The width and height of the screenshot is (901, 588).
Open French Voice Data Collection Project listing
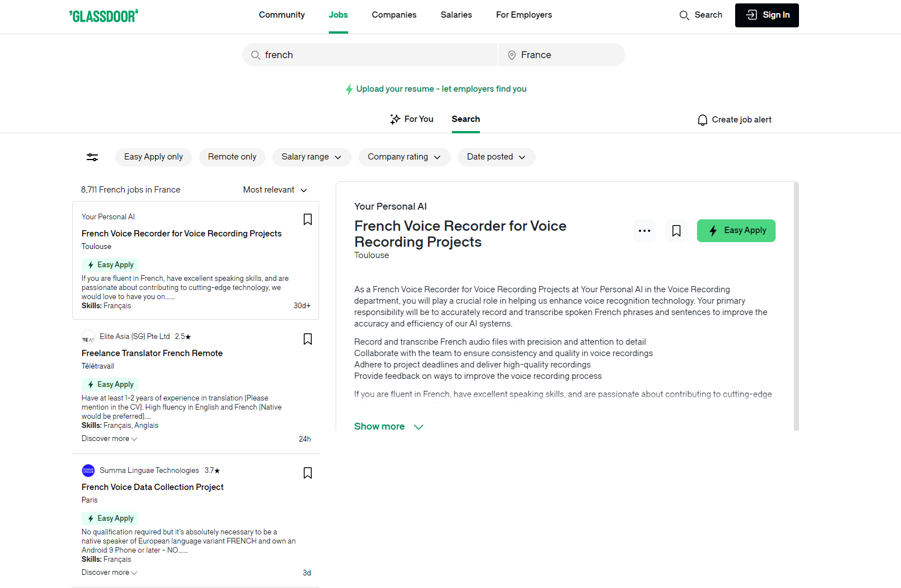coord(152,487)
